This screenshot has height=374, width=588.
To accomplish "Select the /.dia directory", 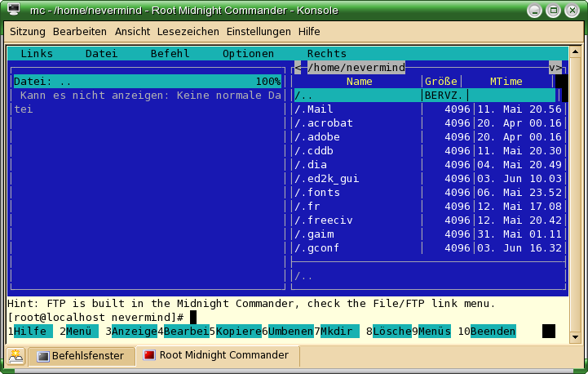I will click(x=428, y=165).
